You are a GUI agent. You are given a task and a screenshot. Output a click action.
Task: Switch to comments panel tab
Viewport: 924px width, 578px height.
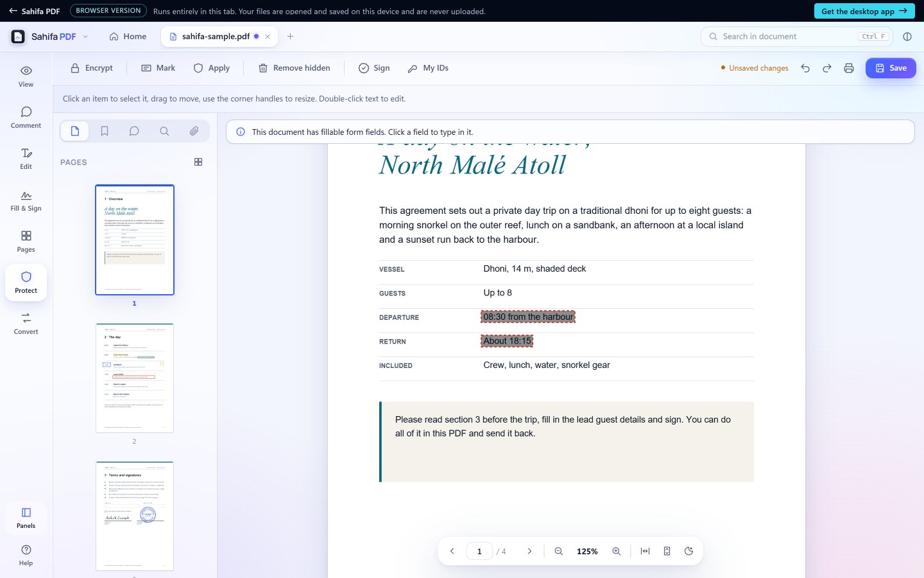pos(134,131)
